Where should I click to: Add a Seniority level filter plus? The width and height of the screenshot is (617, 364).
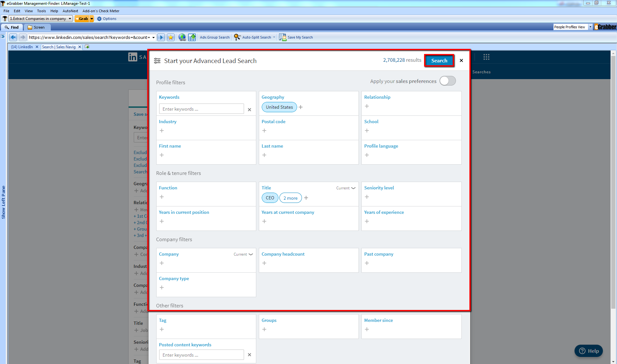[367, 197]
